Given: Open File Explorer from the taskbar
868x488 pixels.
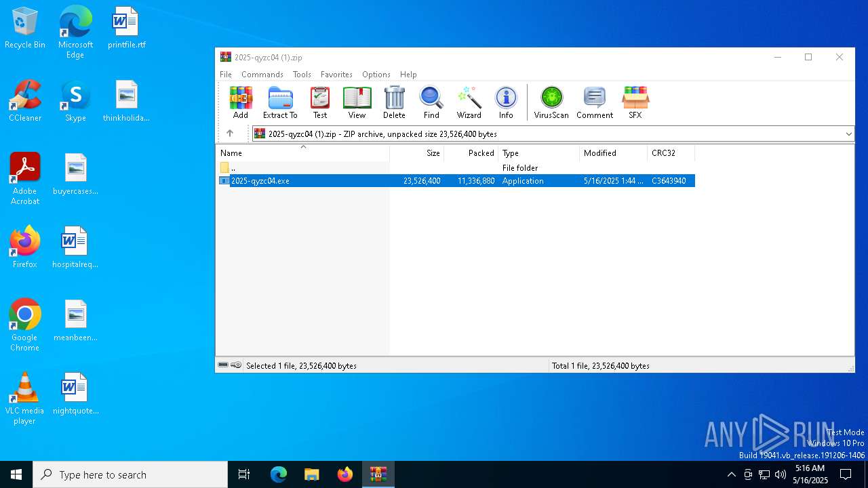Looking at the screenshot, I should tap(311, 474).
